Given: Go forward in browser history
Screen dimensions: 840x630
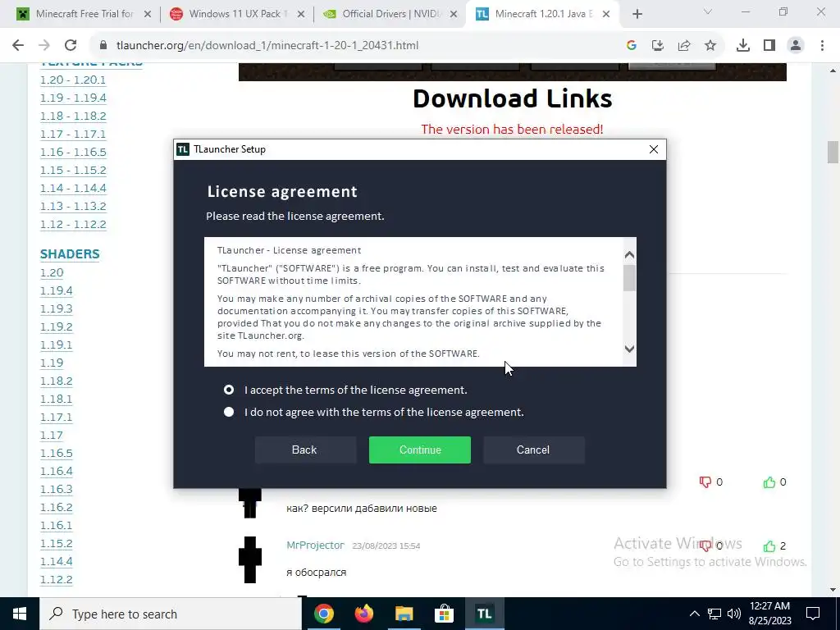Looking at the screenshot, I should 44,46.
